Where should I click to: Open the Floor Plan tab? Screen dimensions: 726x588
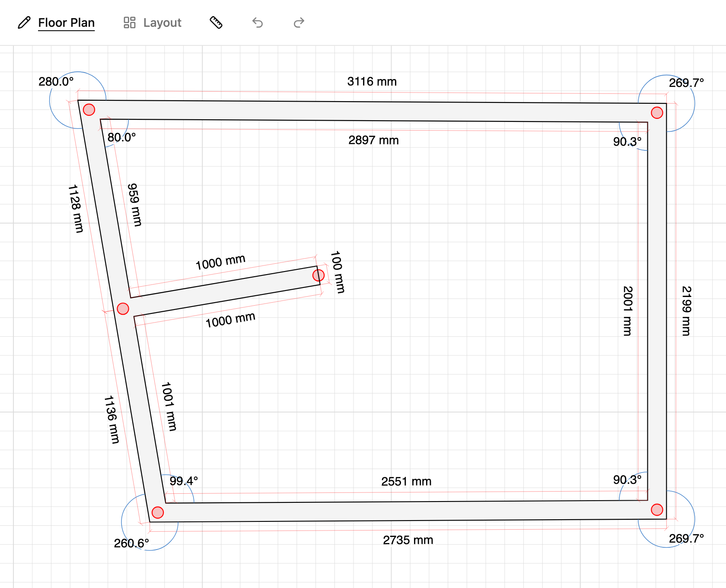[66, 22]
